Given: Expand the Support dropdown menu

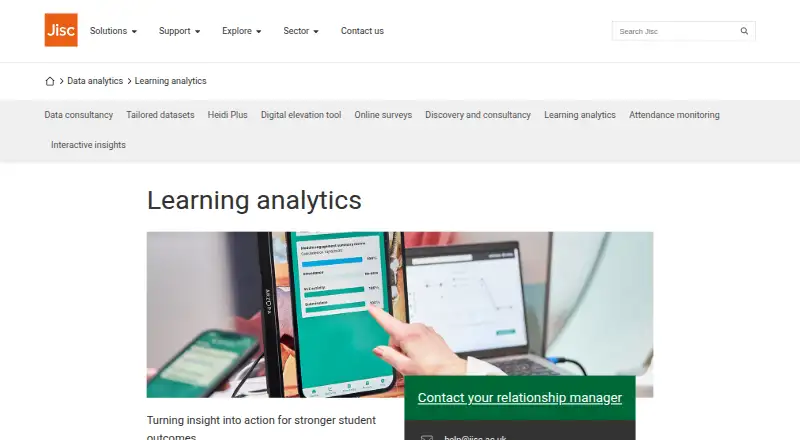Looking at the screenshot, I should click(x=180, y=31).
